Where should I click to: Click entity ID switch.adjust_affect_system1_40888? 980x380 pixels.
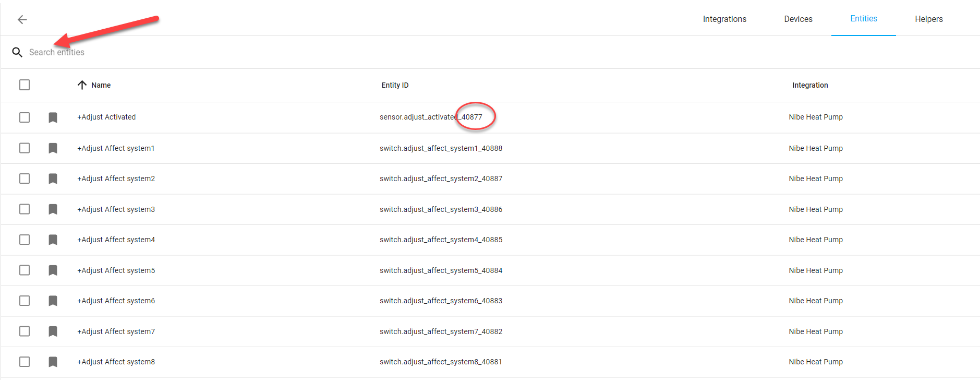pos(441,148)
